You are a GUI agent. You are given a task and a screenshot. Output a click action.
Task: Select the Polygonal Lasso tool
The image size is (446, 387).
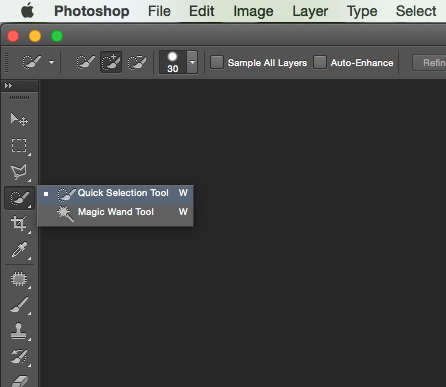19,172
